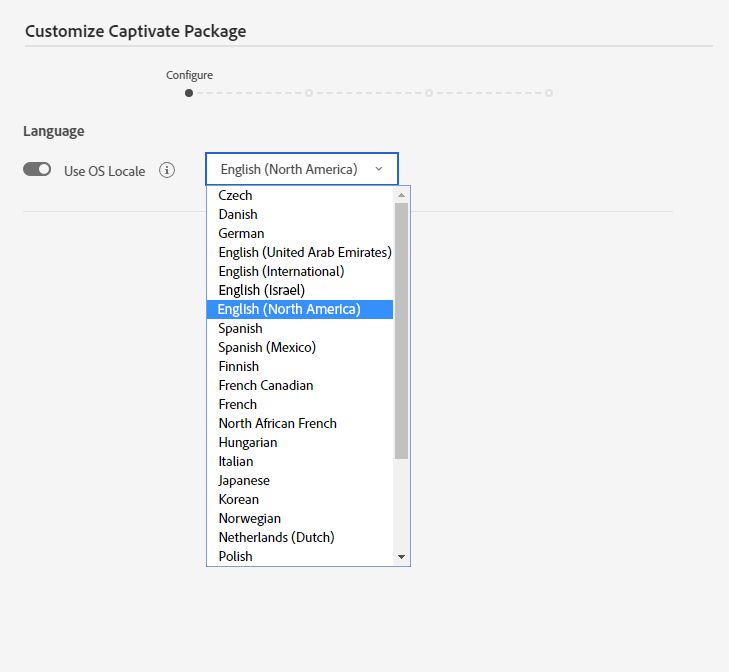This screenshot has height=672, width=729.
Task: Click the last step circle in progress tracker
Action: click(549, 93)
